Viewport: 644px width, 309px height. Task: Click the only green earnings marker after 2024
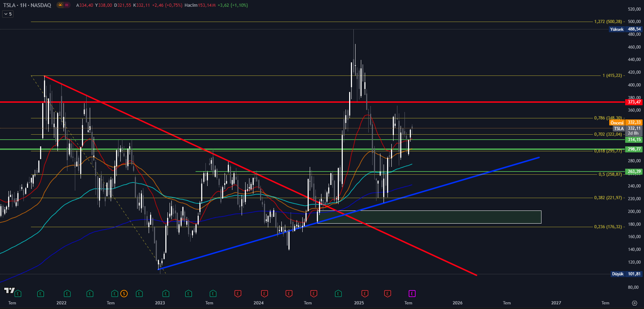click(x=338, y=293)
